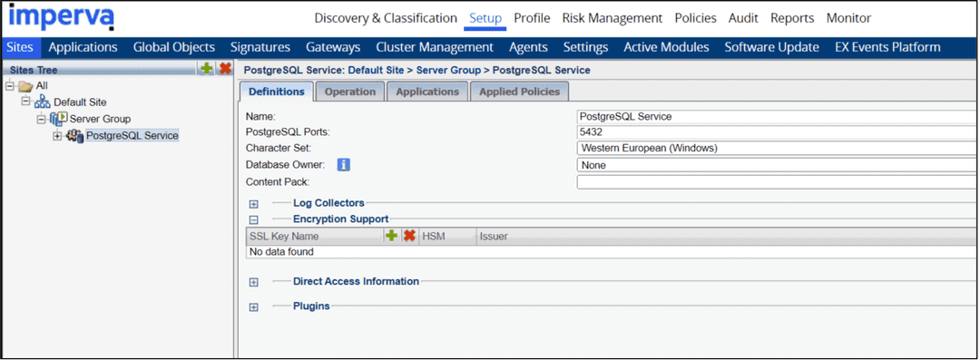Switch to the Operation tab

[x=350, y=92]
